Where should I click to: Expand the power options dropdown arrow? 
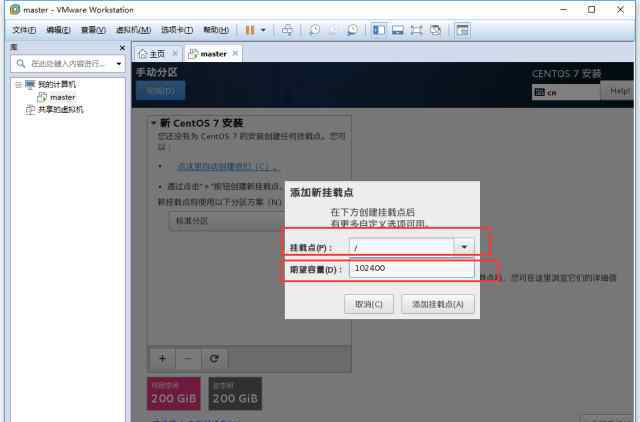263,30
